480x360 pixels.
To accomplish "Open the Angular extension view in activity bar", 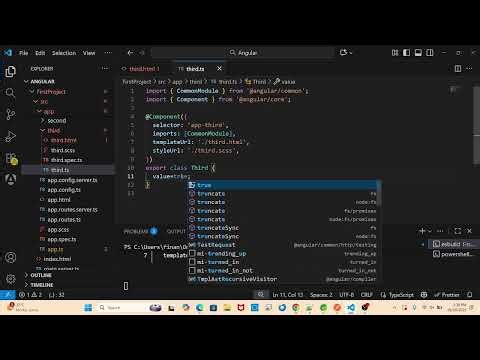I will [x=10, y=180].
